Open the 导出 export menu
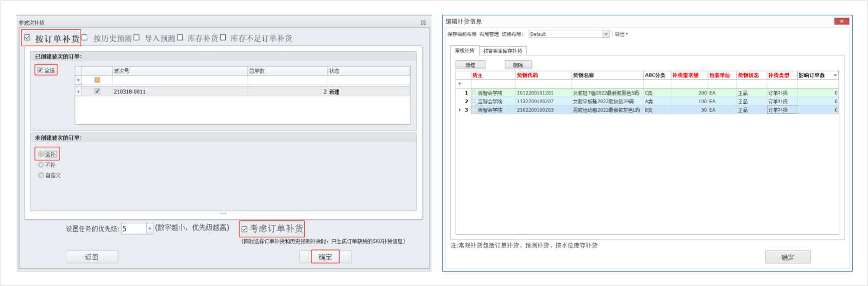The height and width of the screenshot is (286, 868). 621,34
